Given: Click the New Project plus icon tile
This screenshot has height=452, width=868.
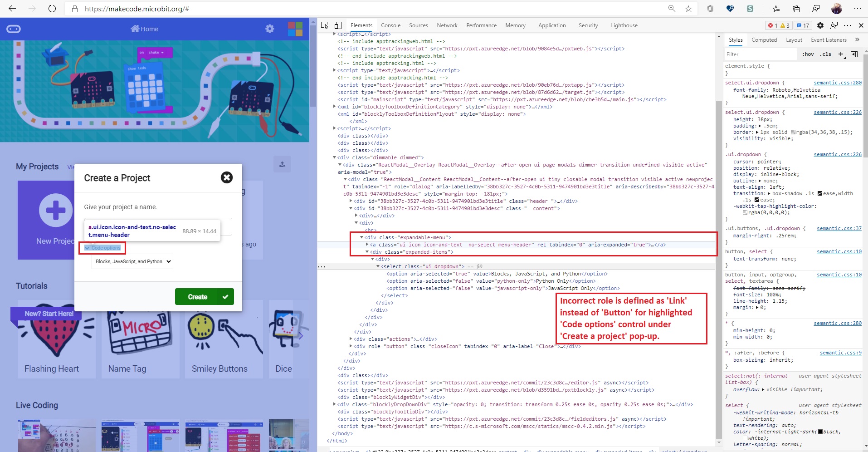Looking at the screenshot, I should (x=56, y=210).
